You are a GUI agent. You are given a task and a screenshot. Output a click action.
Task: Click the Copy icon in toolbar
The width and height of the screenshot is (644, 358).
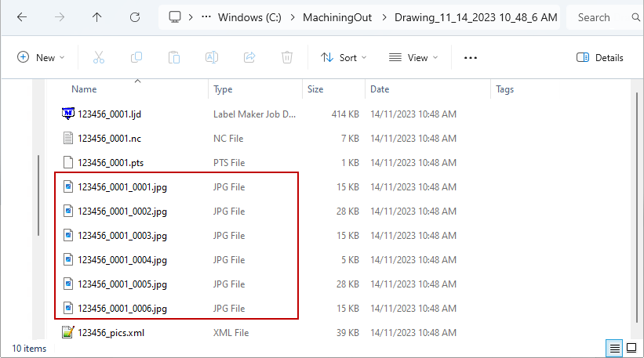[x=136, y=57]
